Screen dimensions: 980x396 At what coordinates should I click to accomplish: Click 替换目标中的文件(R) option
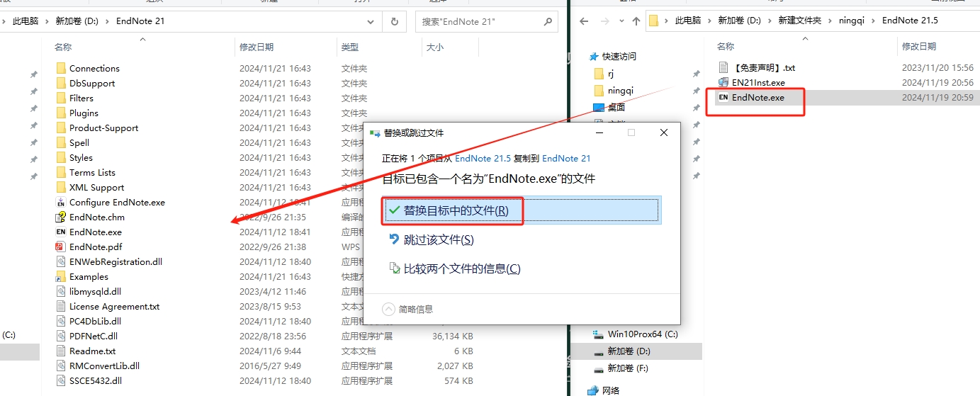tap(521, 210)
